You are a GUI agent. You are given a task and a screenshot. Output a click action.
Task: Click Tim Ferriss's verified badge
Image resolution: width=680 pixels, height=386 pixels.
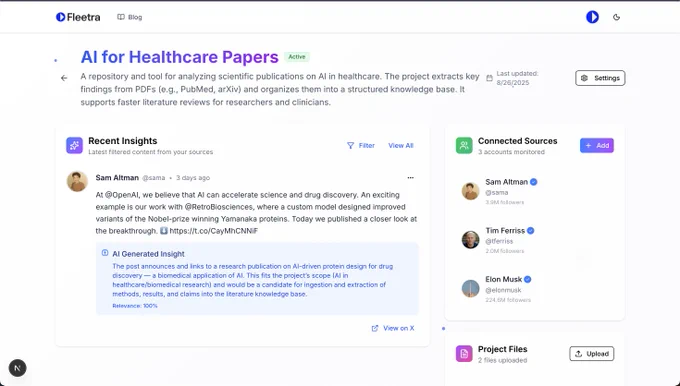tap(531, 231)
